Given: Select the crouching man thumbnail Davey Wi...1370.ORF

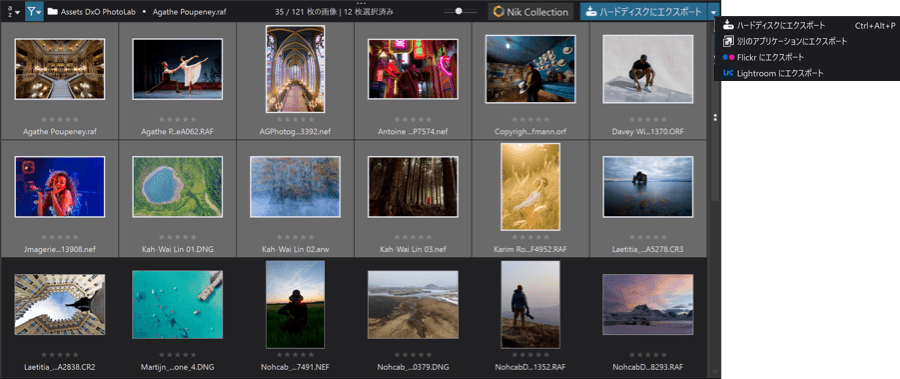Looking at the screenshot, I should pos(648,69).
